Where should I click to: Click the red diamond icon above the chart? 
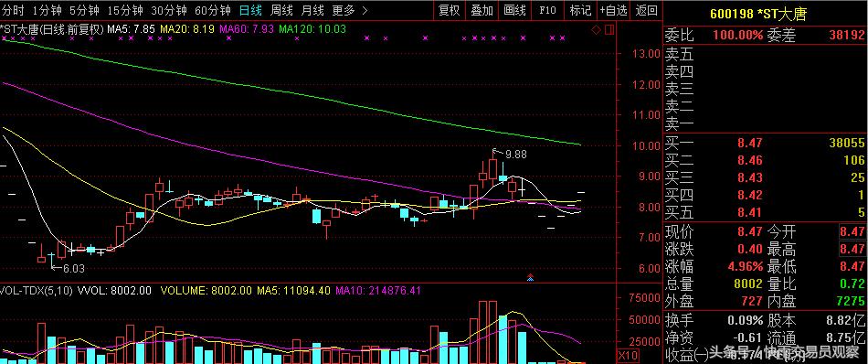(x=596, y=29)
